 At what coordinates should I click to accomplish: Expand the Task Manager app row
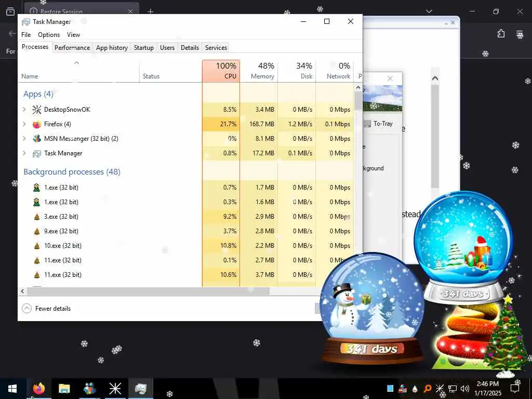point(24,153)
